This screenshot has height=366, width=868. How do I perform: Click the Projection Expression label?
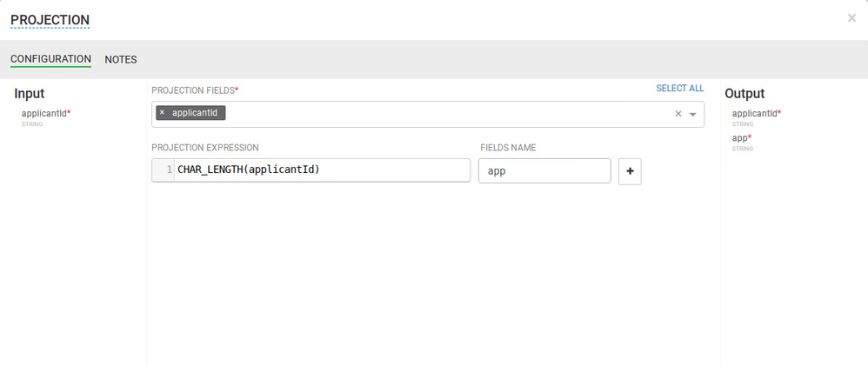(x=205, y=148)
